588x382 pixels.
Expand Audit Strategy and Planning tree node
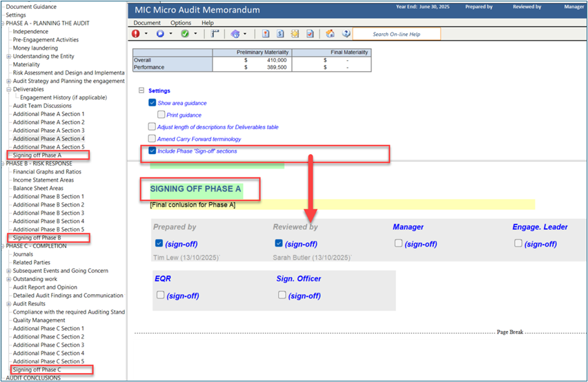pyautogui.click(x=8, y=81)
